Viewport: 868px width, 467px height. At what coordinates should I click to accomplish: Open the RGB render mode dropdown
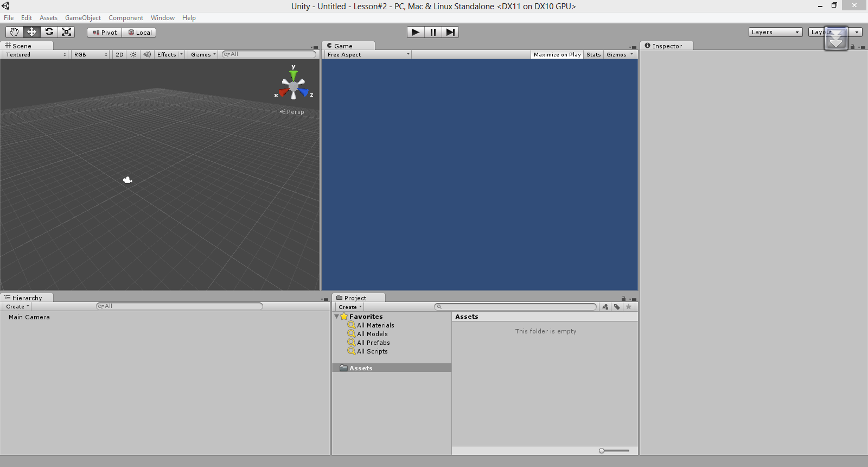[91, 54]
